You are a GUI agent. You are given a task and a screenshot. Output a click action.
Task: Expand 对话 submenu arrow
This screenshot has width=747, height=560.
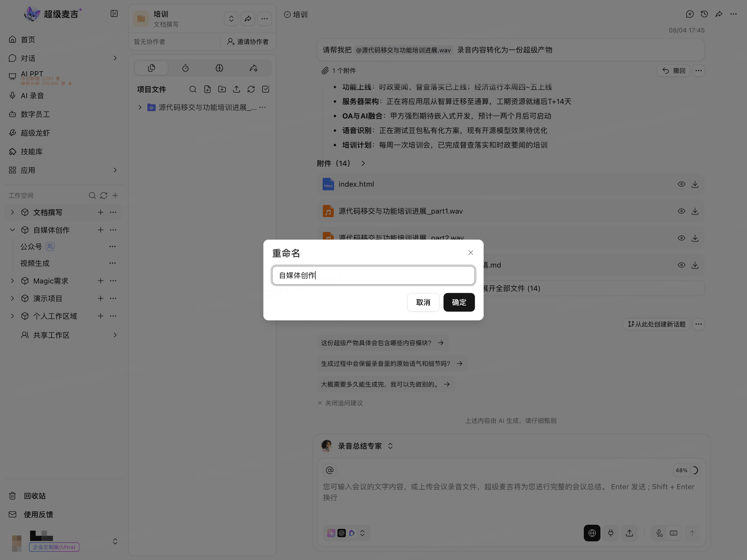(115, 58)
